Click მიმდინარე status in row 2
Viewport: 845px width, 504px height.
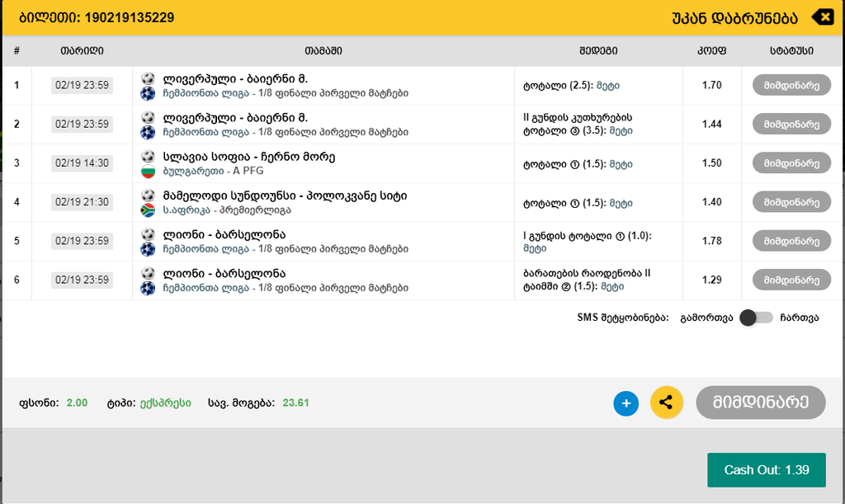click(791, 124)
